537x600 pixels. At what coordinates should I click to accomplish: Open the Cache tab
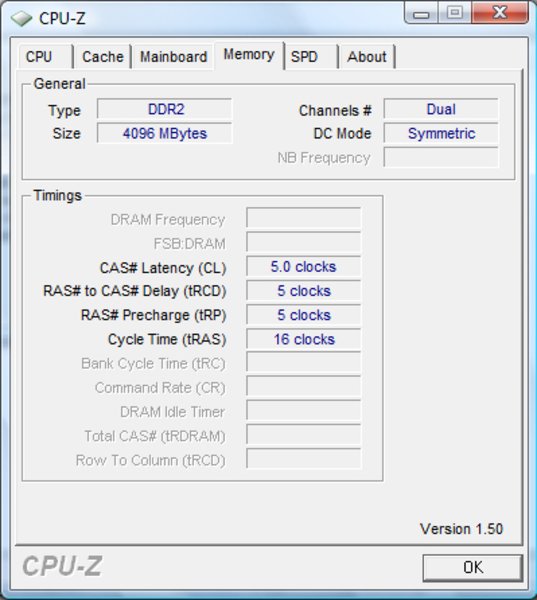click(x=103, y=57)
